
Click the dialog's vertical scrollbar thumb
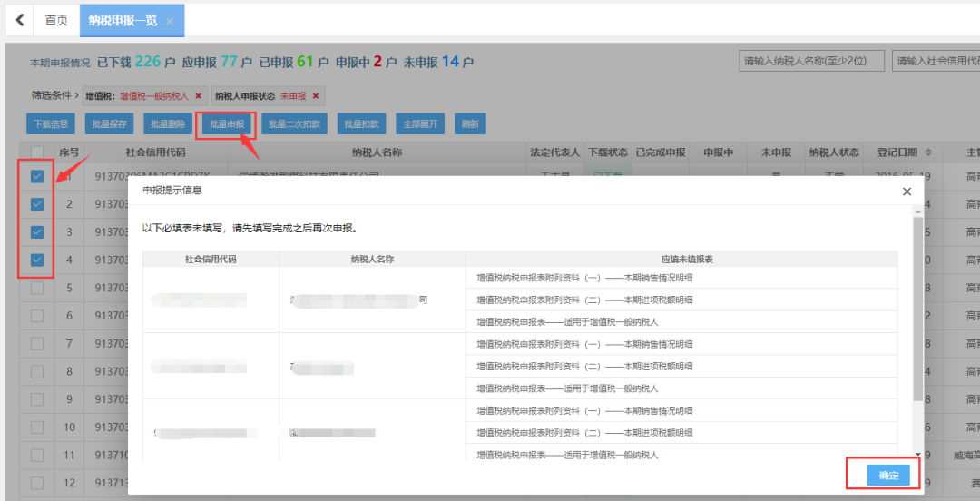(917, 309)
